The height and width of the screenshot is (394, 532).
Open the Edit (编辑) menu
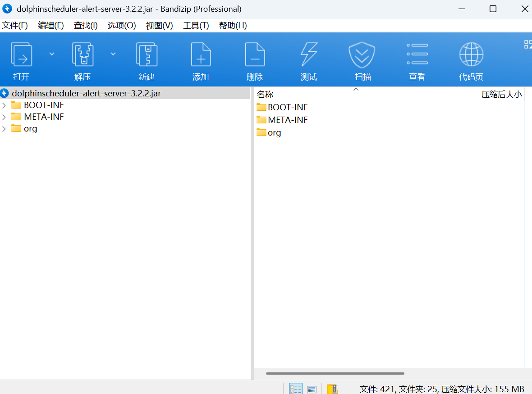click(51, 25)
